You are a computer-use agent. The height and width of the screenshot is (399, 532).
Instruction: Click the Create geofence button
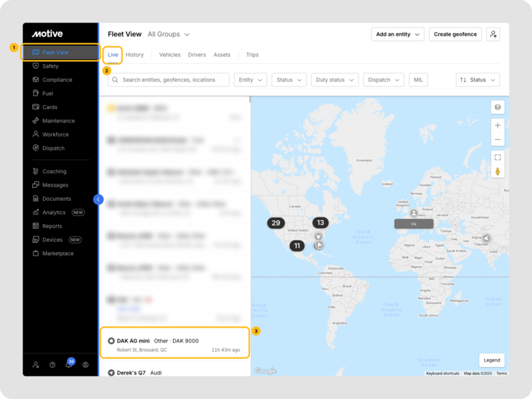tap(456, 34)
